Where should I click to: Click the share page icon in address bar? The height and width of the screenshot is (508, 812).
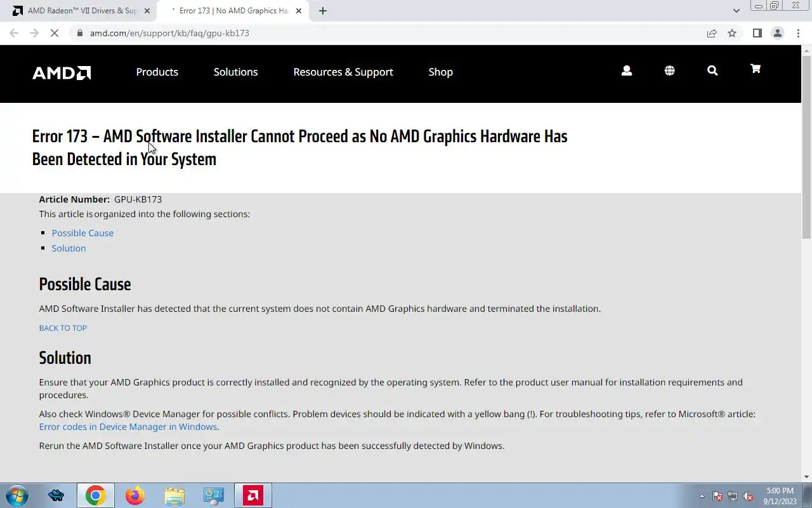[712, 33]
